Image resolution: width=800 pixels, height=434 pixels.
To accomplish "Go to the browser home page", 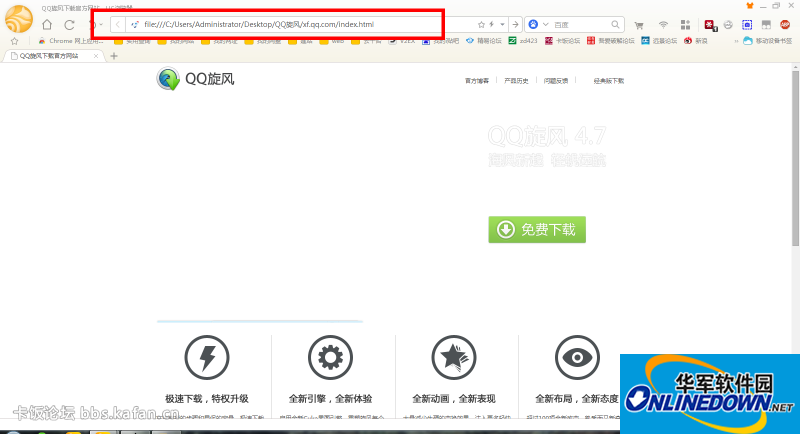I will pyautogui.click(x=47, y=24).
